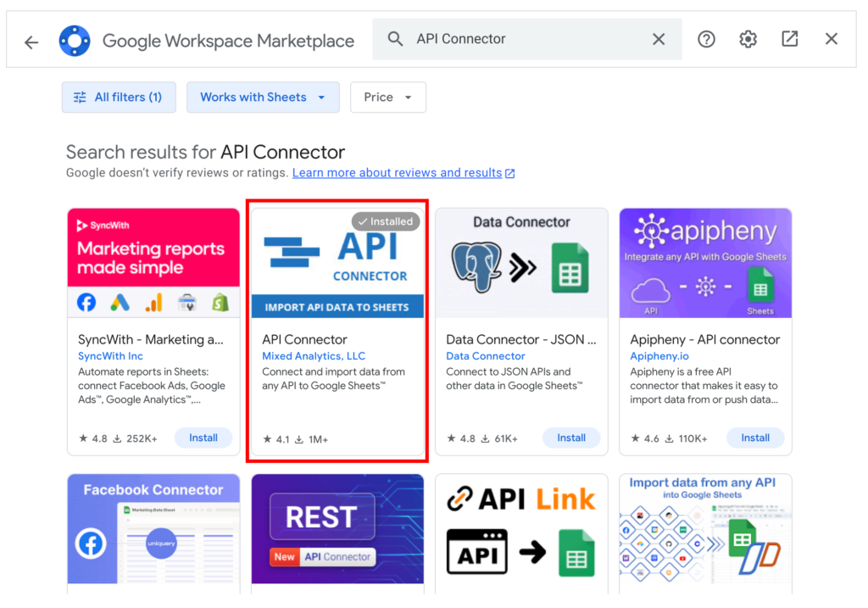Install the SyncWith add-on
Screen dimensions: 868x608
(203, 438)
